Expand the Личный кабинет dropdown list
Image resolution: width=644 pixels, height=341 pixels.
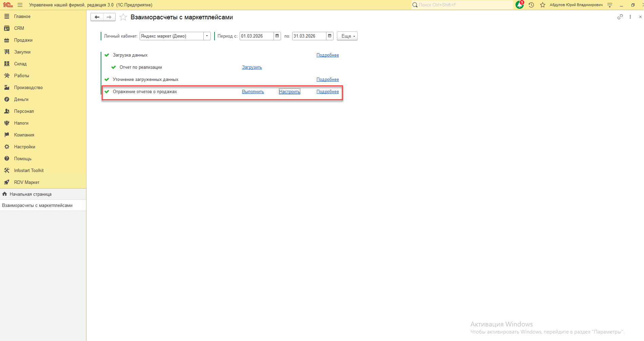pos(207,36)
